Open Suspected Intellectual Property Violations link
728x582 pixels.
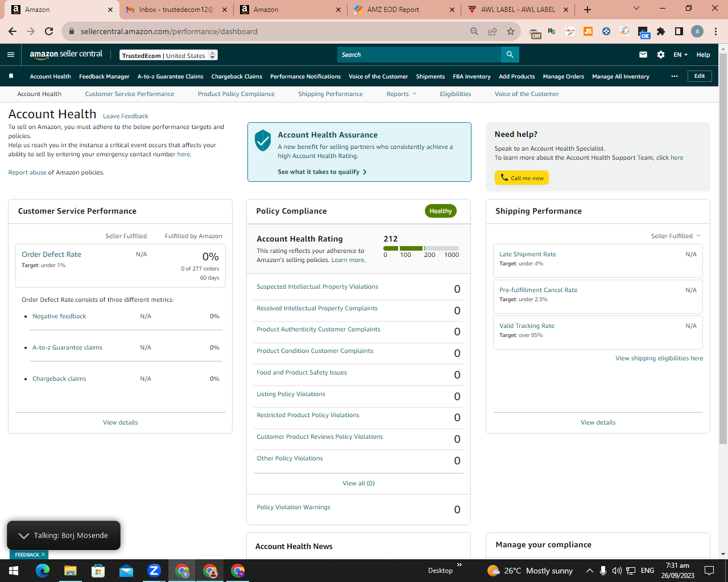coord(317,286)
